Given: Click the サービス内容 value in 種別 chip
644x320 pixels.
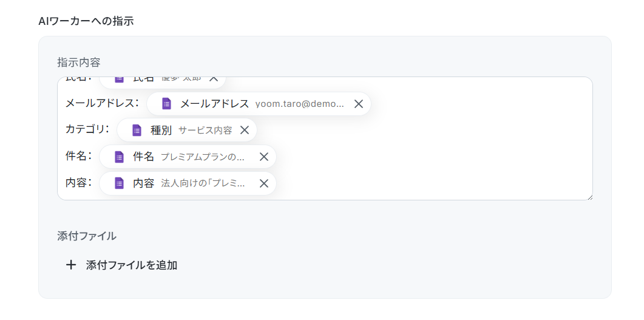Looking at the screenshot, I should [205, 130].
